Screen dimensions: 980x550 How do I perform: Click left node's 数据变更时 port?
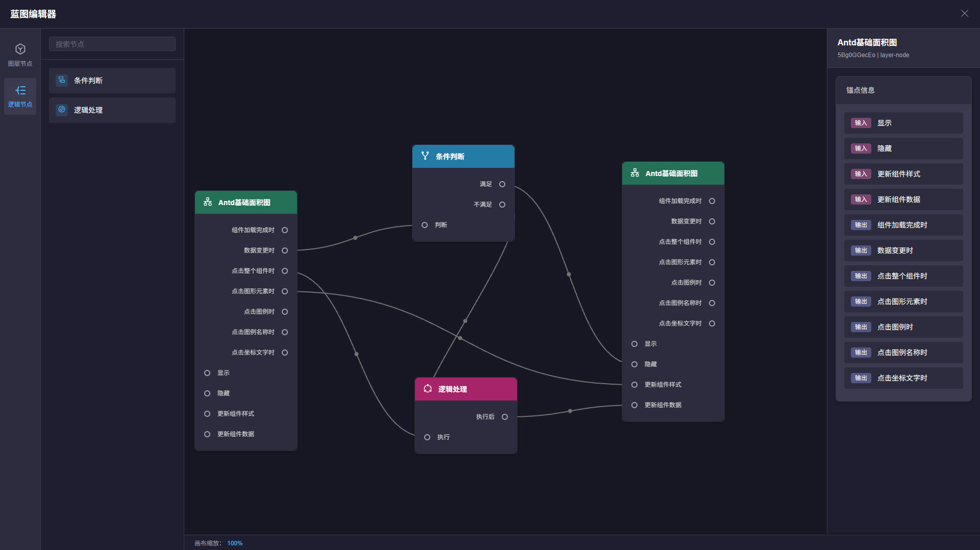click(285, 251)
